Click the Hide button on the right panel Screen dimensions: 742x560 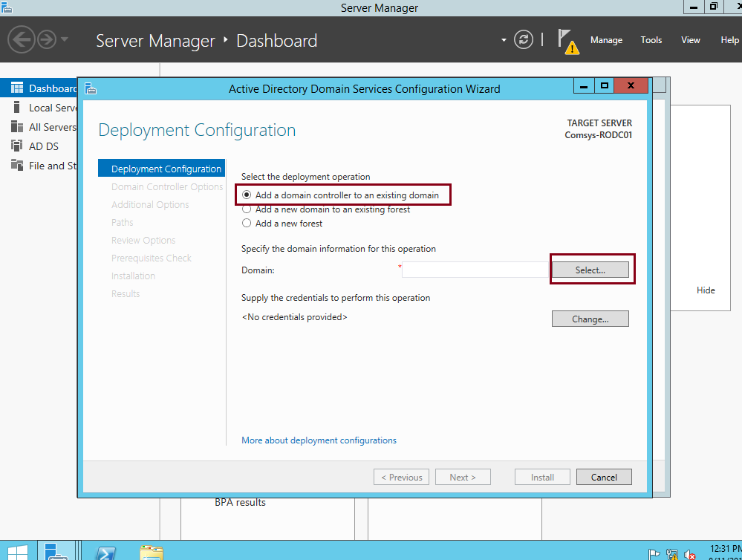[705, 290]
